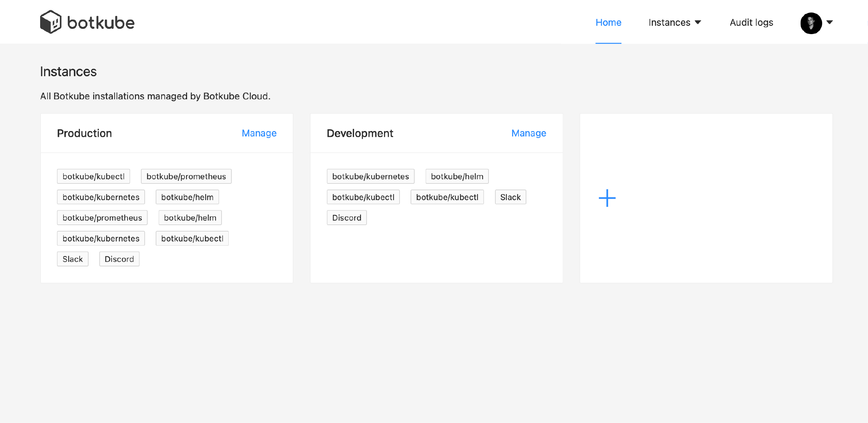Click the Discord tag in Production
The width and height of the screenshot is (868, 423).
119,259
